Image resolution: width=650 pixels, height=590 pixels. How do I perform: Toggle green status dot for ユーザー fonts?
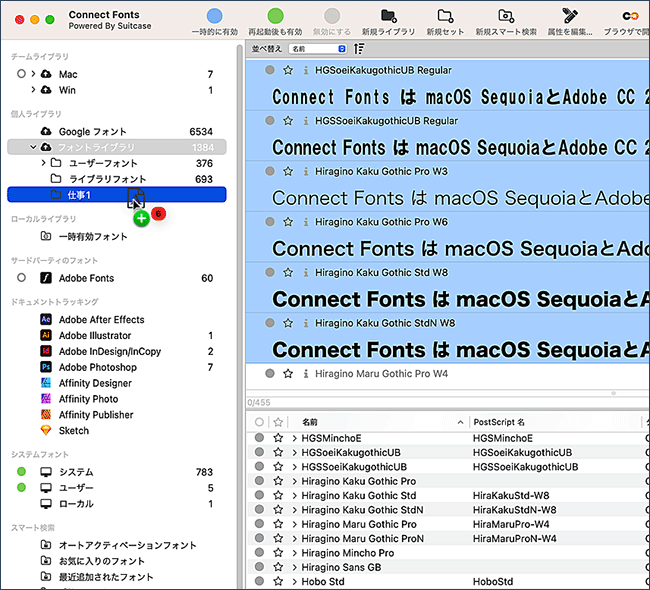(21, 487)
